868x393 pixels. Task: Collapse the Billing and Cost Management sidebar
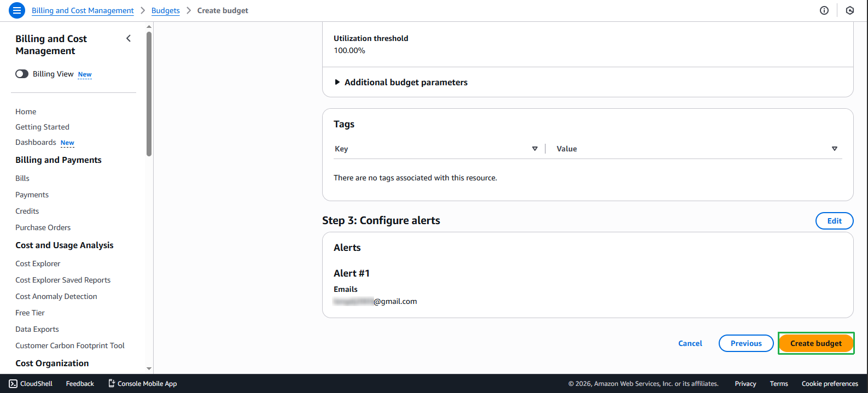click(129, 38)
